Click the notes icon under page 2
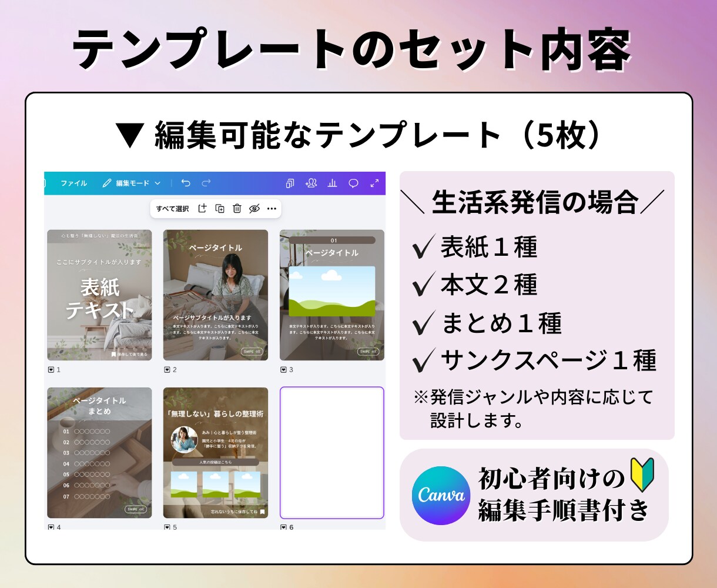 coord(167,370)
